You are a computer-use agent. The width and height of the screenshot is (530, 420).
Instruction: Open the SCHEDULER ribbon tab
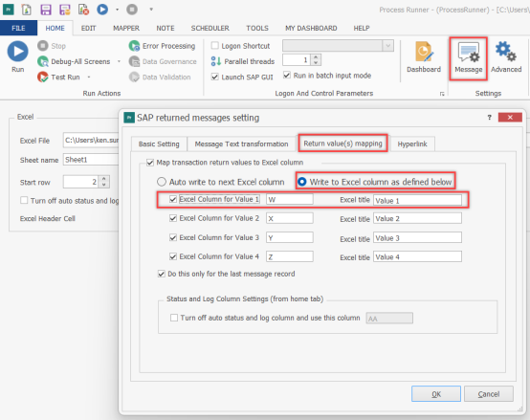210,28
